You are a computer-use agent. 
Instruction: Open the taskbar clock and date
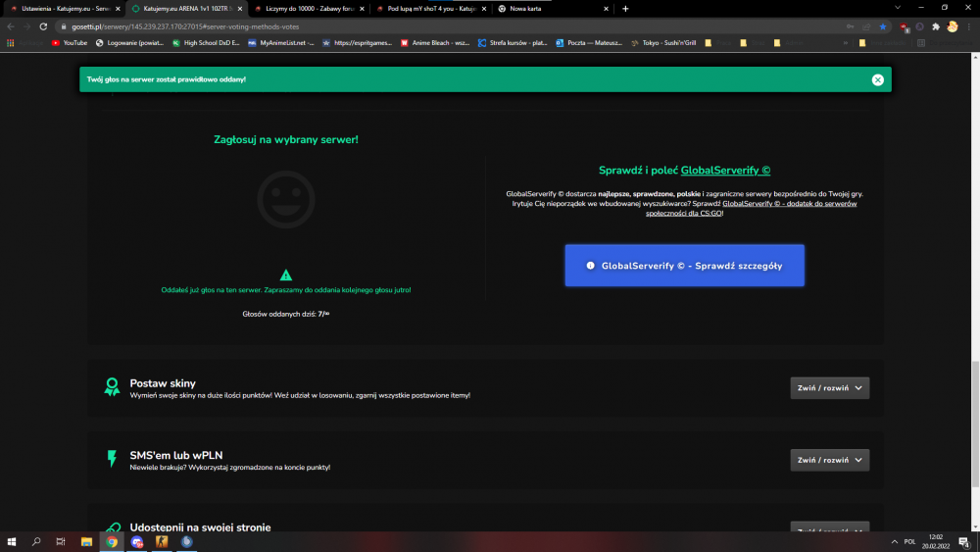(x=936, y=541)
